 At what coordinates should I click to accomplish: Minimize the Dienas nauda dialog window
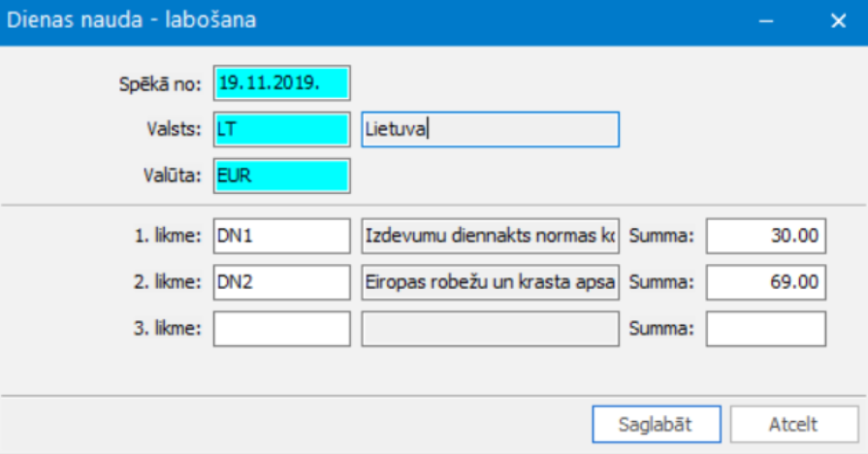coord(766,20)
